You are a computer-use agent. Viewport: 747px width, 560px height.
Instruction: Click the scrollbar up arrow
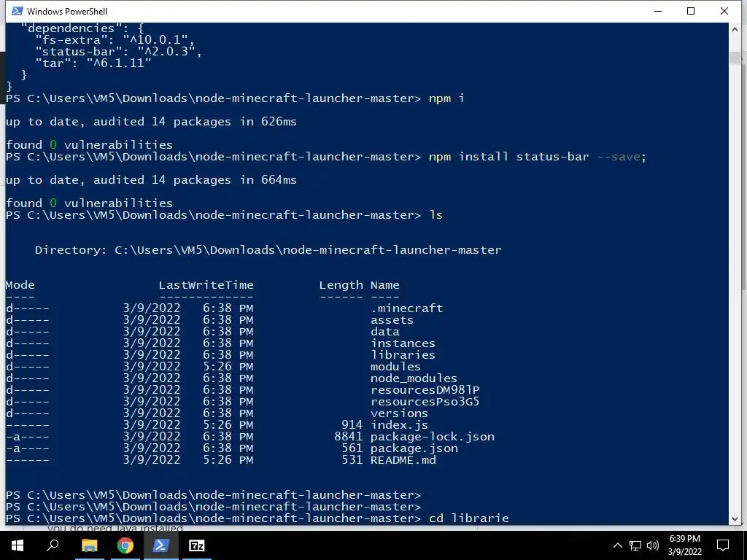[x=735, y=29]
